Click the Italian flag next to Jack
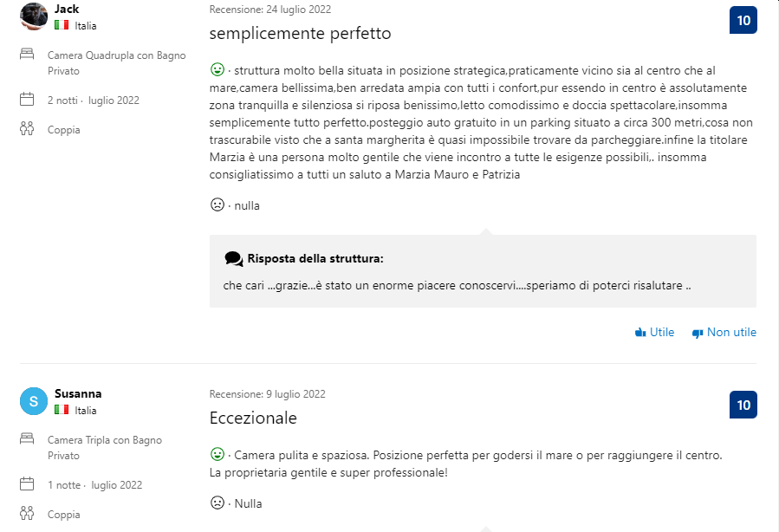The width and height of the screenshot is (779, 532). [x=62, y=25]
